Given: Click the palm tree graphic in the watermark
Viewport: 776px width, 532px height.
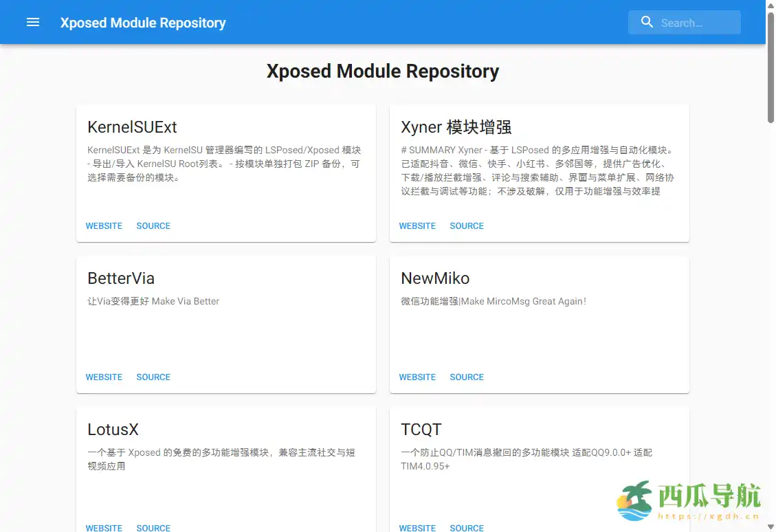Looking at the screenshot, I should 636,498.
